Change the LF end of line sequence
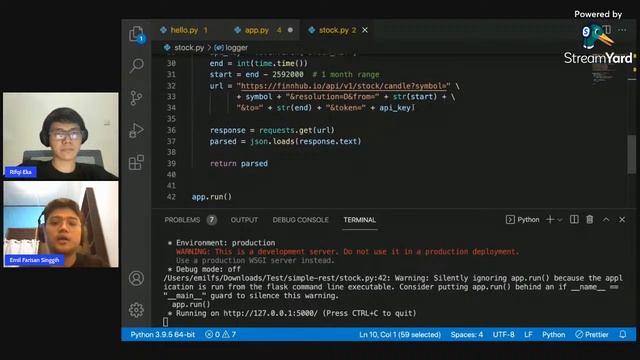640x360 pixels. coord(528,335)
